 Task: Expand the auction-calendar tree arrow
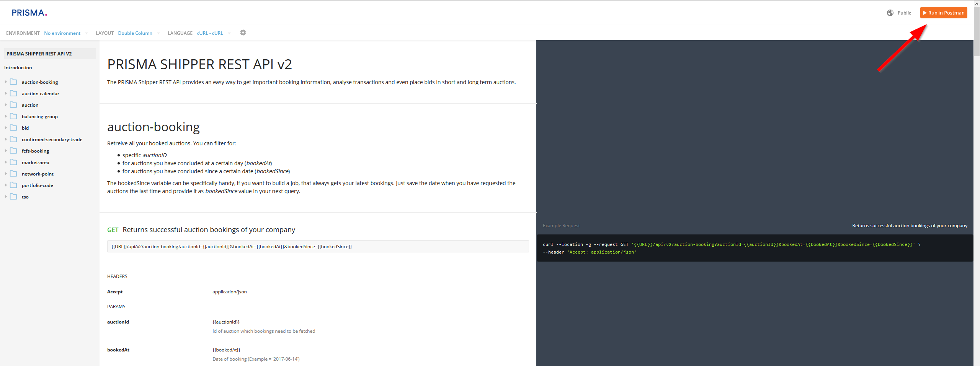(6, 93)
